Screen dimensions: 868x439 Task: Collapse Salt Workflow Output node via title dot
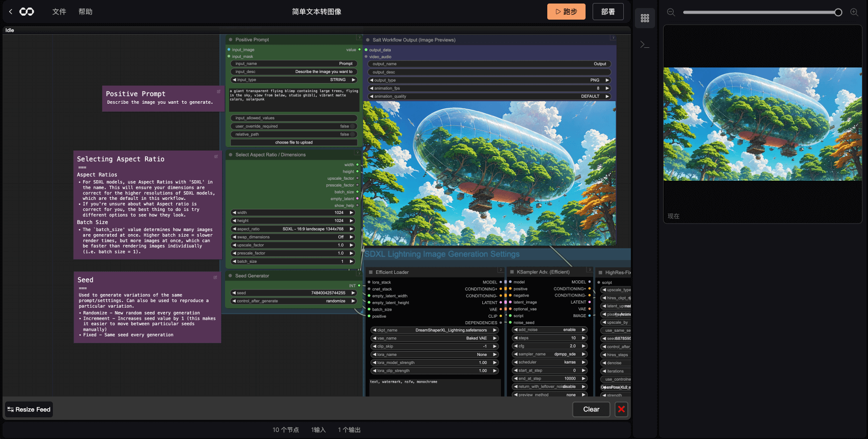point(368,40)
